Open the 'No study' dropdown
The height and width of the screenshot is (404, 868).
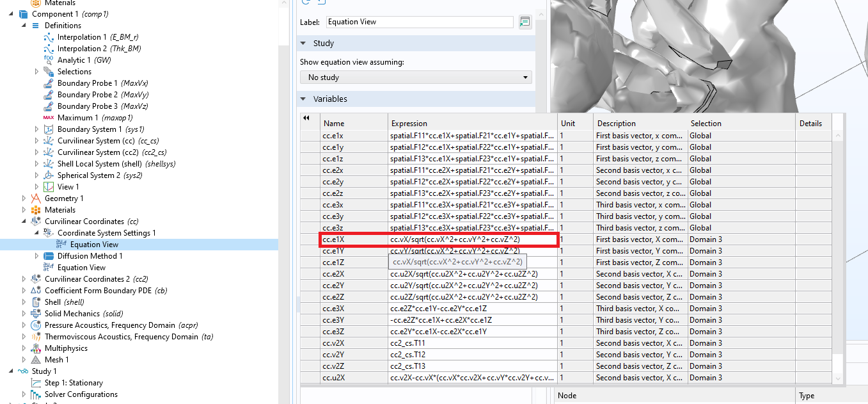(416, 77)
